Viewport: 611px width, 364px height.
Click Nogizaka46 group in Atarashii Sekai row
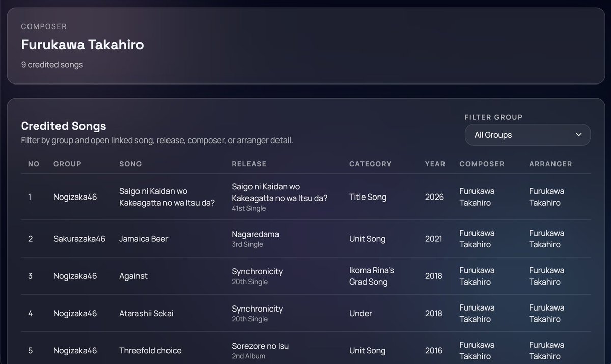click(x=75, y=313)
